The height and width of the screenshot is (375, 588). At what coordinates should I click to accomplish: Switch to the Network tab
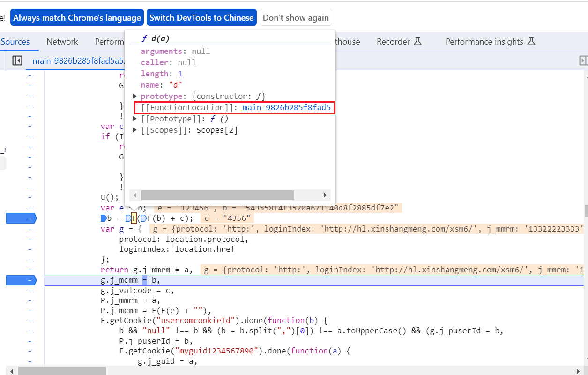(62, 42)
